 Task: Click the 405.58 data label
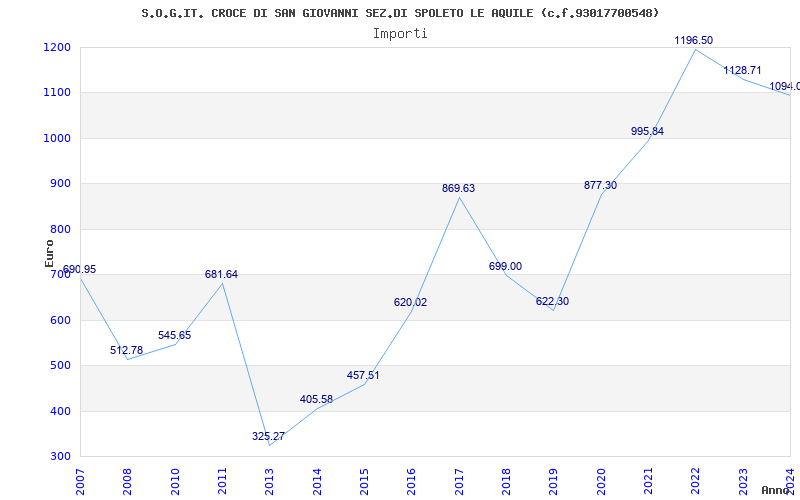coord(316,399)
